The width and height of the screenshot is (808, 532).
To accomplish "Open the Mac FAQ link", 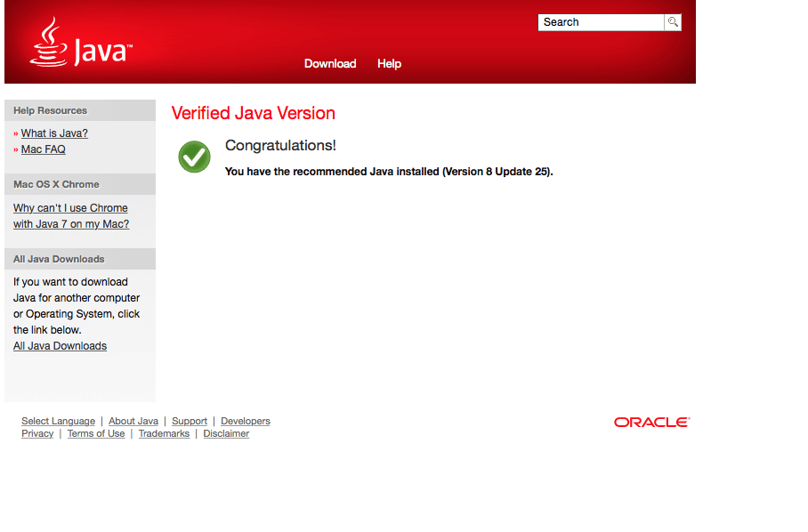I will pyautogui.click(x=44, y=149).
